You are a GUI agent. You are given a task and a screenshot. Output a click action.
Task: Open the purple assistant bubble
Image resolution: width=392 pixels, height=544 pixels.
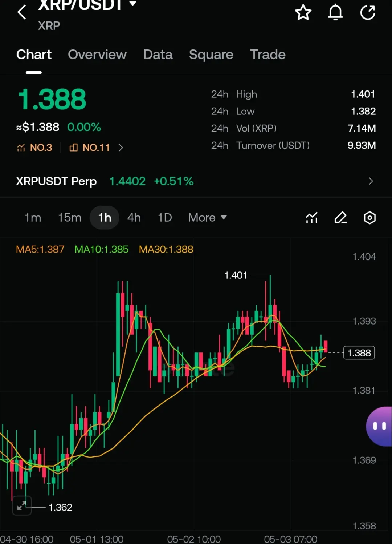pyautogui.click(x=379, y=426)
